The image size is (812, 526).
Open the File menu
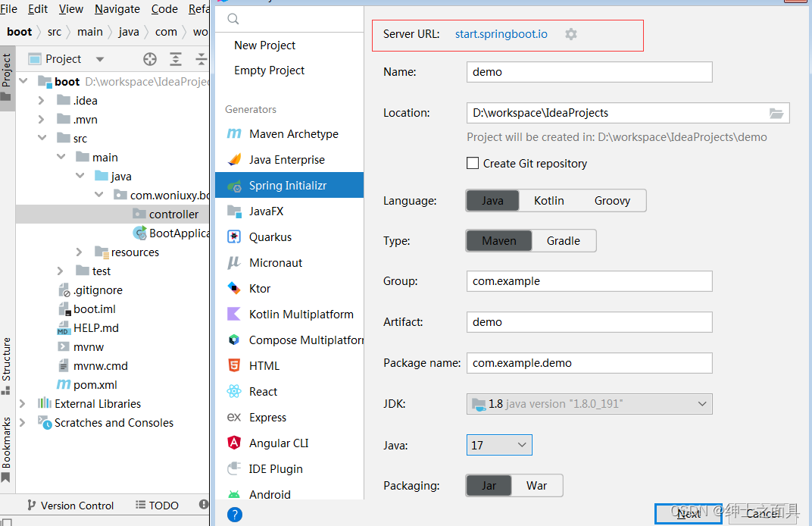[8, 9]
